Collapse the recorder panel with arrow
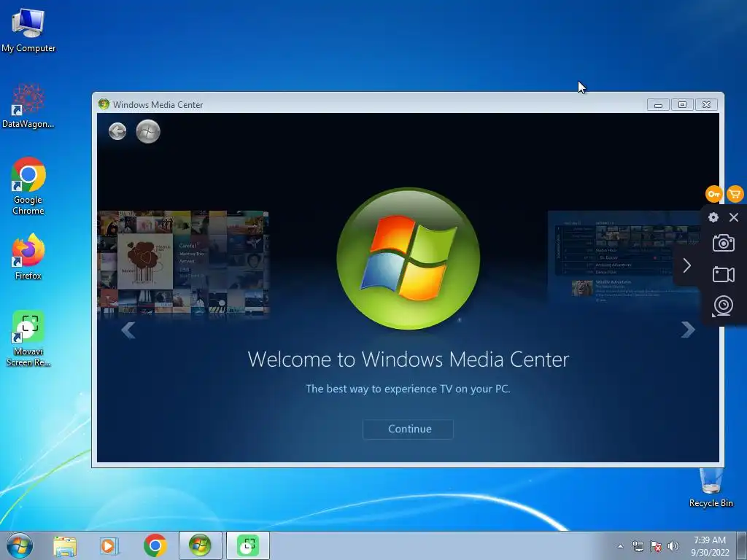 [x=686, y=265]
